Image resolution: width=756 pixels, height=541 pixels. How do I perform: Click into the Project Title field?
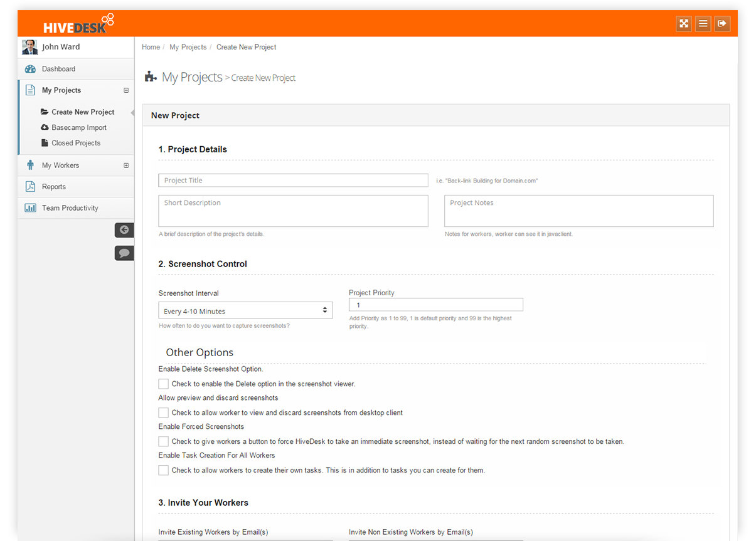293,181
